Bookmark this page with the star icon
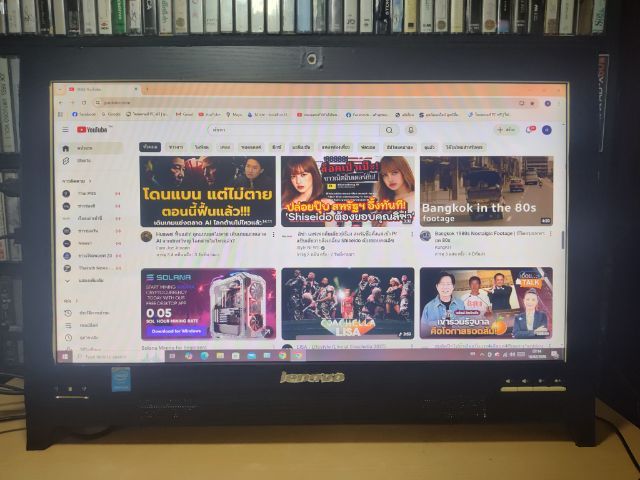This screenshot has height=480, width=640. (532, 103)
